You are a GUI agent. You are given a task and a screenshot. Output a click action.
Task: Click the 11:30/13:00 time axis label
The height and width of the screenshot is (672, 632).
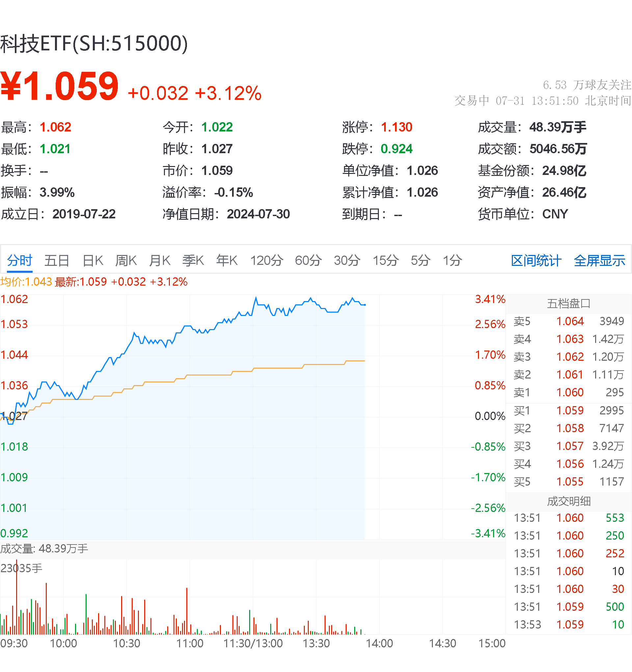pyautogui.click(x=253, y=644)
